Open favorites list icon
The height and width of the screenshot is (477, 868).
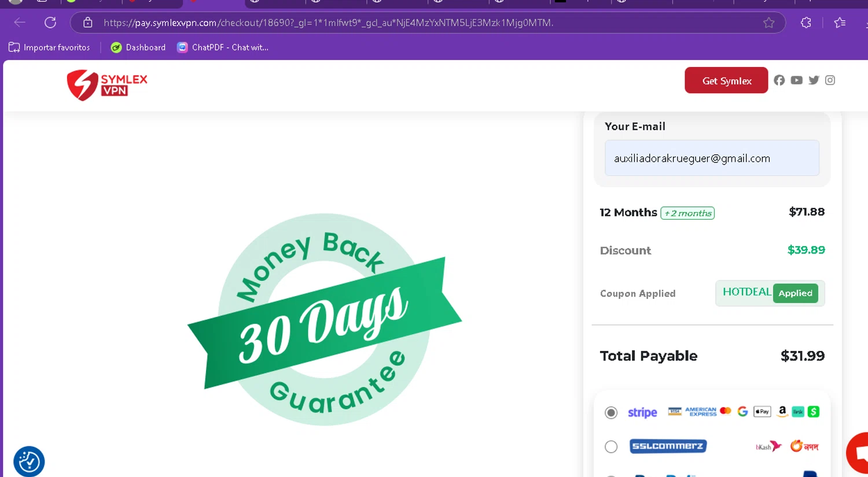(840, 23)
